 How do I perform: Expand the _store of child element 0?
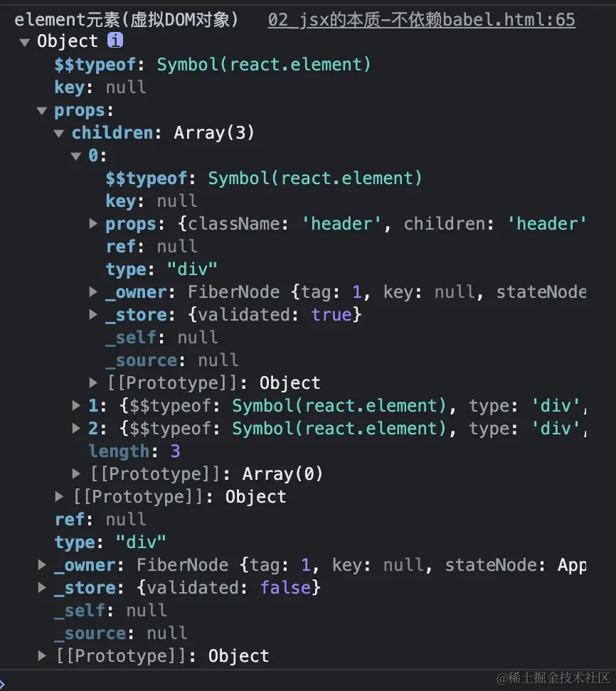[93, 315]
